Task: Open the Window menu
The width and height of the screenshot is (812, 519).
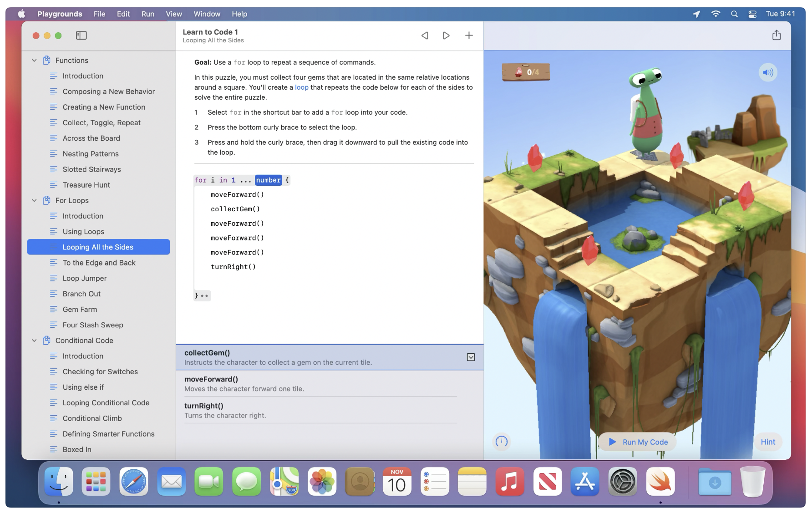Action: 207,14
